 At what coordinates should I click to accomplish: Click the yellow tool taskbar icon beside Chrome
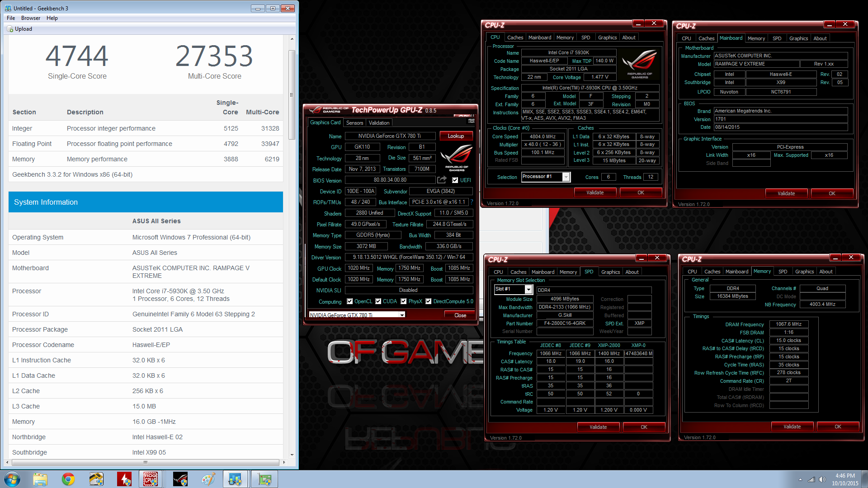pos(96,479)
